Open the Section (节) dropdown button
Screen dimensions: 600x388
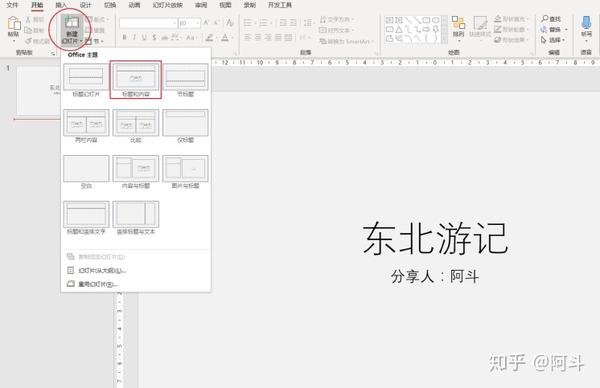tap(95, 41)
